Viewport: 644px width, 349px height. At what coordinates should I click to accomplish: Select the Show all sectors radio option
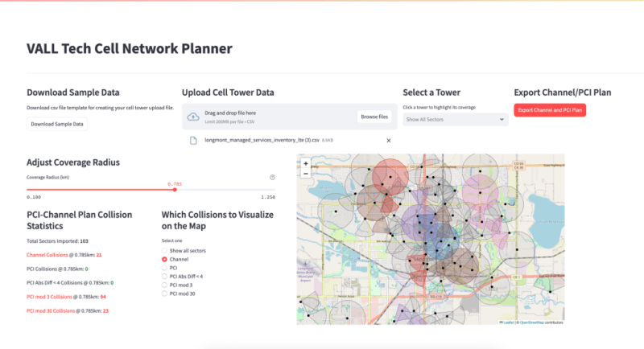pyautogui.click(x=165, y=251)
